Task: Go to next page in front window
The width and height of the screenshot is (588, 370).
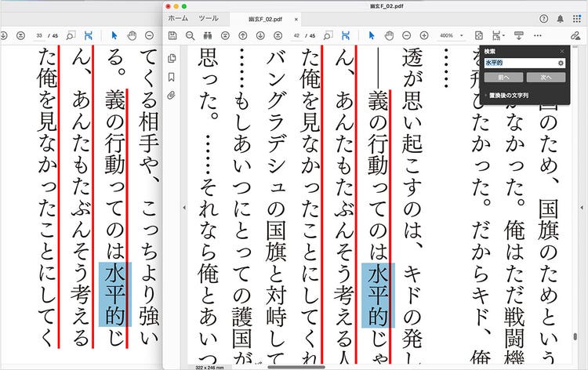Action: 260,35
